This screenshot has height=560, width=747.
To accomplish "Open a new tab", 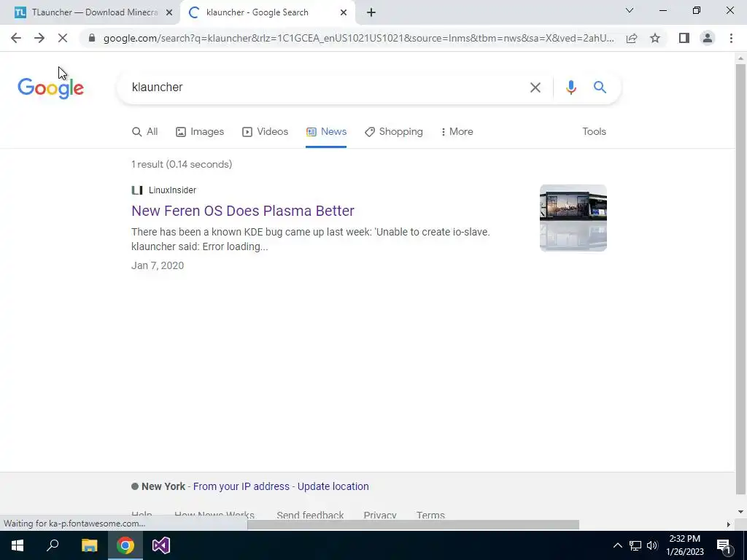I will pyautogui.click(x=371, y=13).
